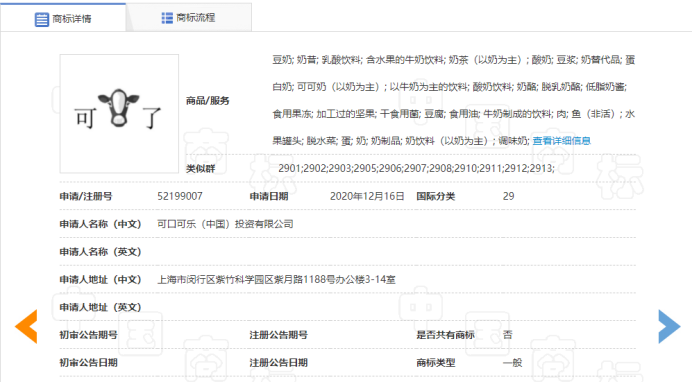
Task: Click the 申请/注册号 label
Action: [86, 196]
